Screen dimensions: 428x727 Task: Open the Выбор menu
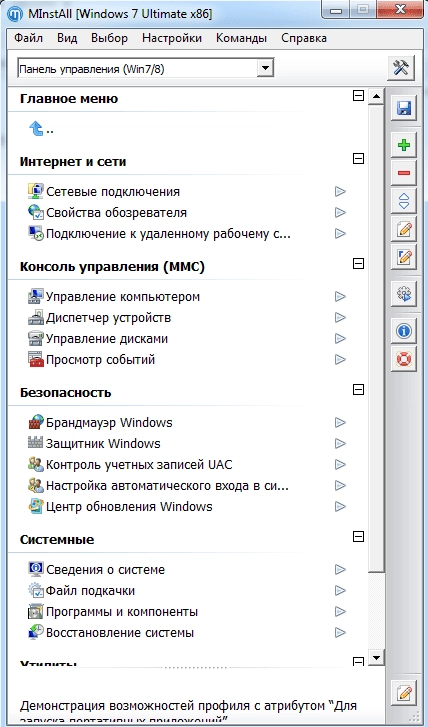tap(109, 38)
